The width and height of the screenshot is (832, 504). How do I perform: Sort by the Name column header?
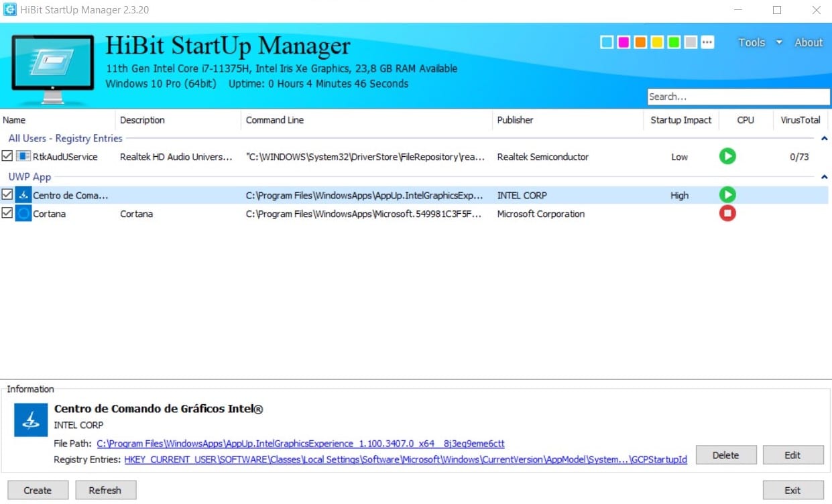click(x=58, y=120)
